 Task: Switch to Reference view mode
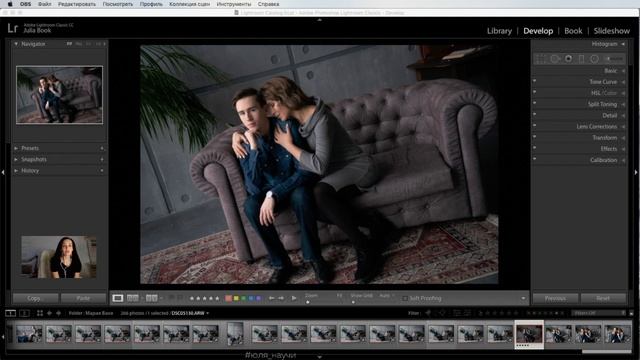(x=133, y=298)
